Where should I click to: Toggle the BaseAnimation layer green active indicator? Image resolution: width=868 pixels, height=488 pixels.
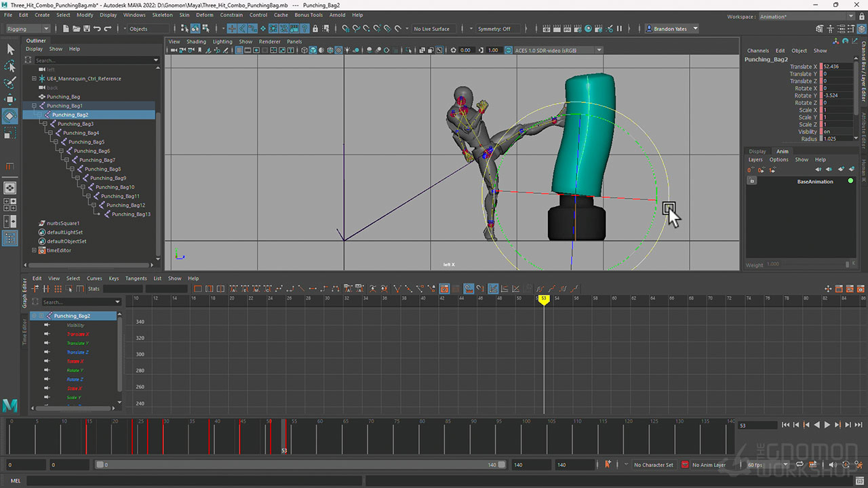[x=850, y=181]
